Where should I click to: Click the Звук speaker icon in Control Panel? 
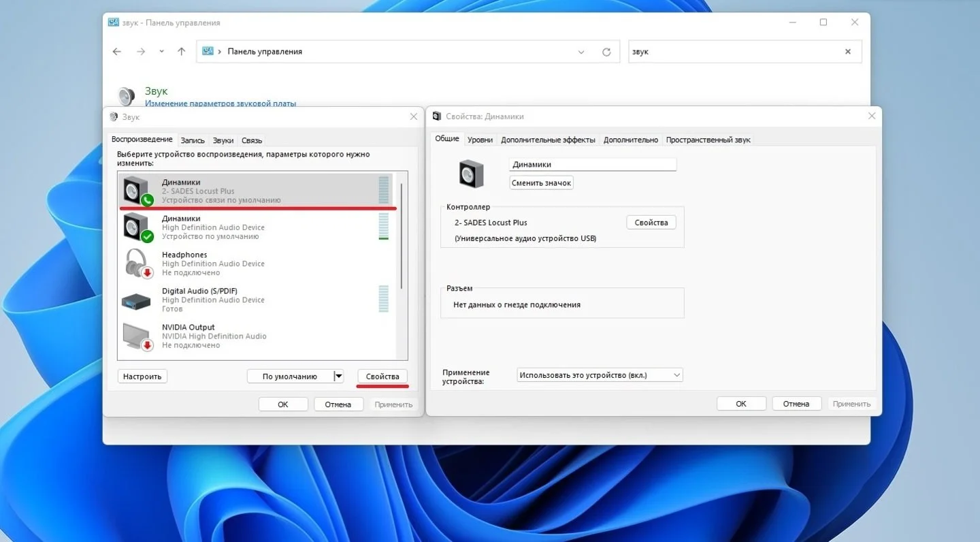(126, 97)
